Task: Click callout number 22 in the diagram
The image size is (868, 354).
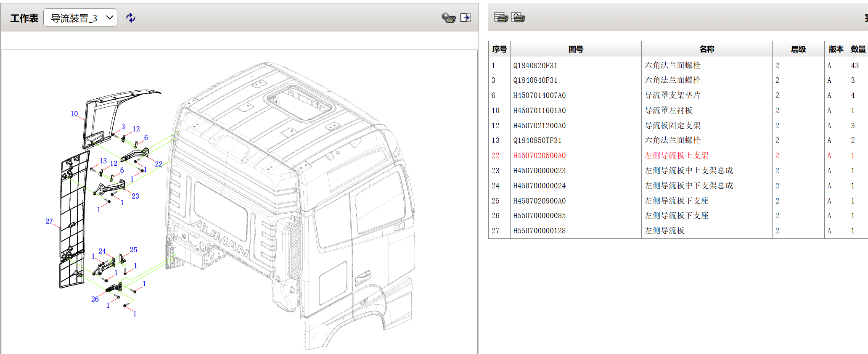Action: point(159,164)
